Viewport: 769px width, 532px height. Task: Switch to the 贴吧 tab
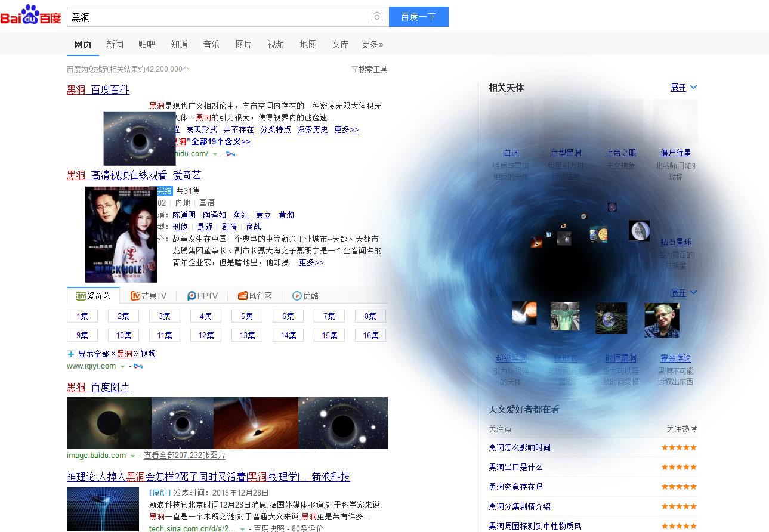[x=147, y=45]
